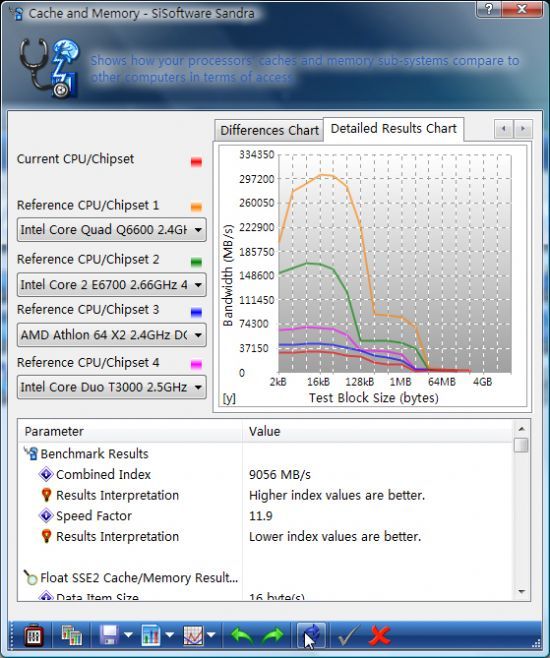Click the magenta Reference 4 color swatch
The image size is (550, 658).
pos(196,364)
